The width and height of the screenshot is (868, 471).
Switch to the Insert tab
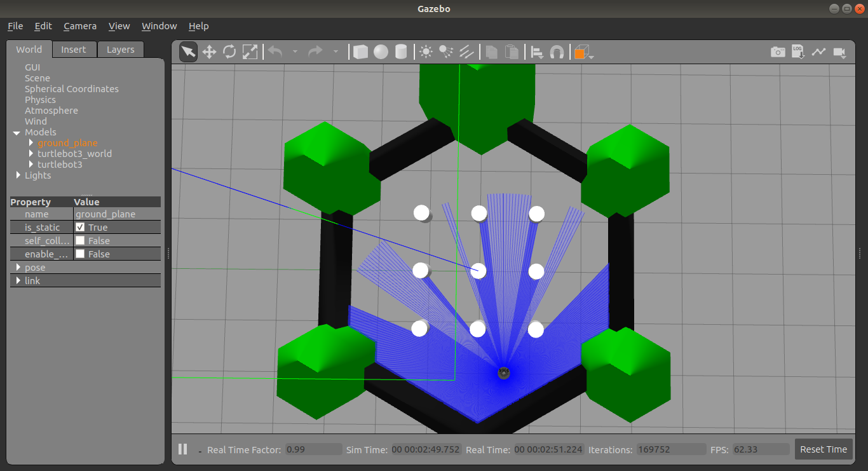point(74,49)
